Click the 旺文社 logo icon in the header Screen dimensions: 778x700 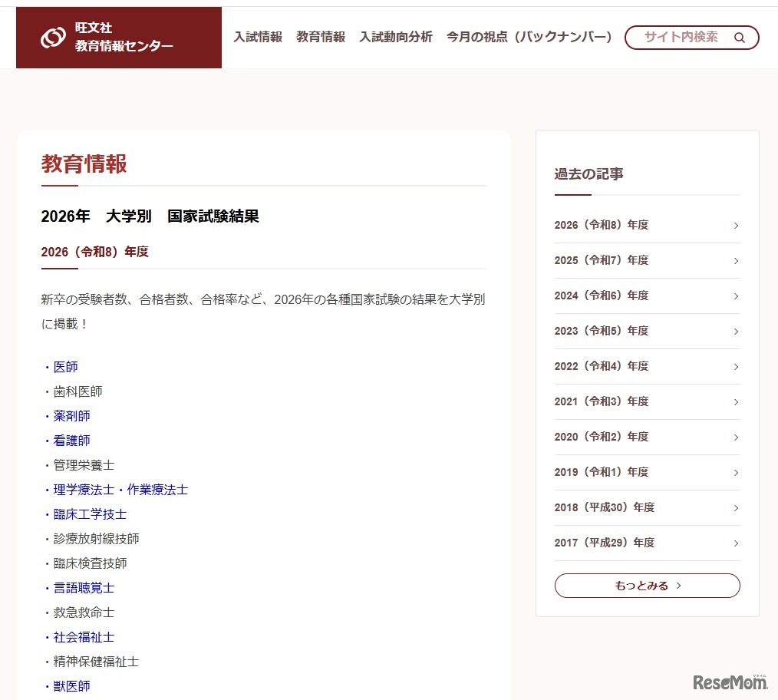51,36
